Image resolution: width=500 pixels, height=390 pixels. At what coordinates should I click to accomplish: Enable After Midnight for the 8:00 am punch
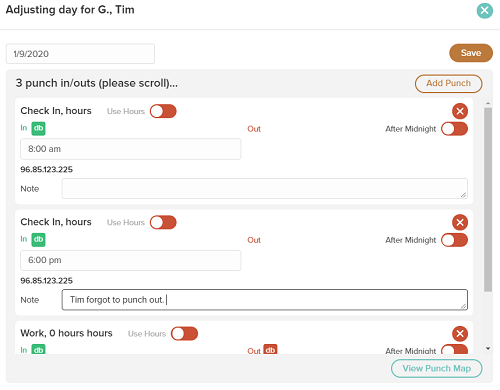454,129
